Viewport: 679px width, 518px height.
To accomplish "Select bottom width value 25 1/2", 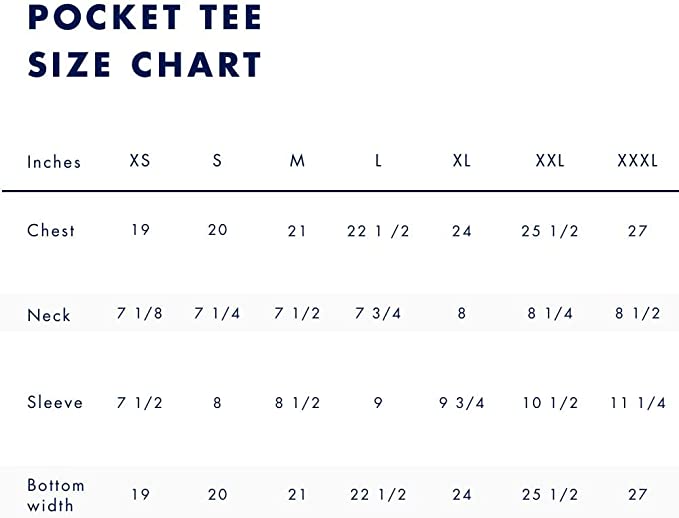I will [x=550, y=495].
